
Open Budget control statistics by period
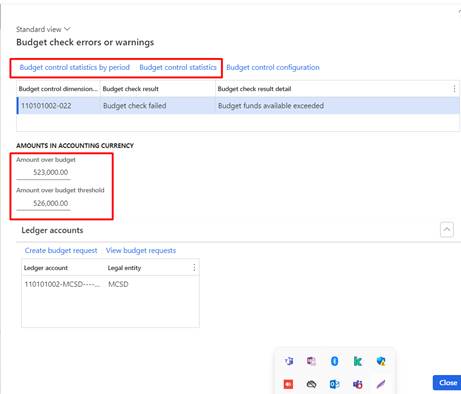(74, 67)
